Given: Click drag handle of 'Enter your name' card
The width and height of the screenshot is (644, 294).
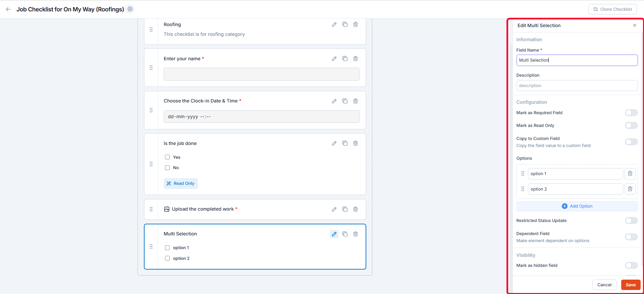Looking at the screenshot, I should point(151,68).
